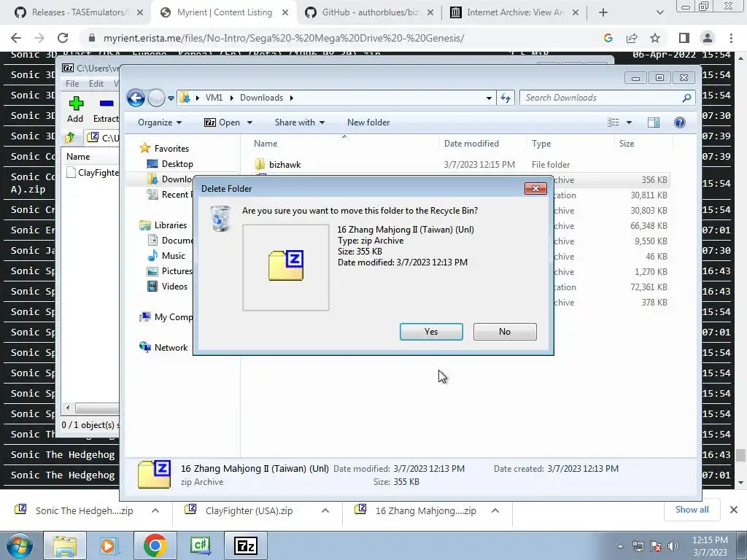Refresh the Downloads folder view
This screenshot has width=747, height=560.
coord(506,98)
